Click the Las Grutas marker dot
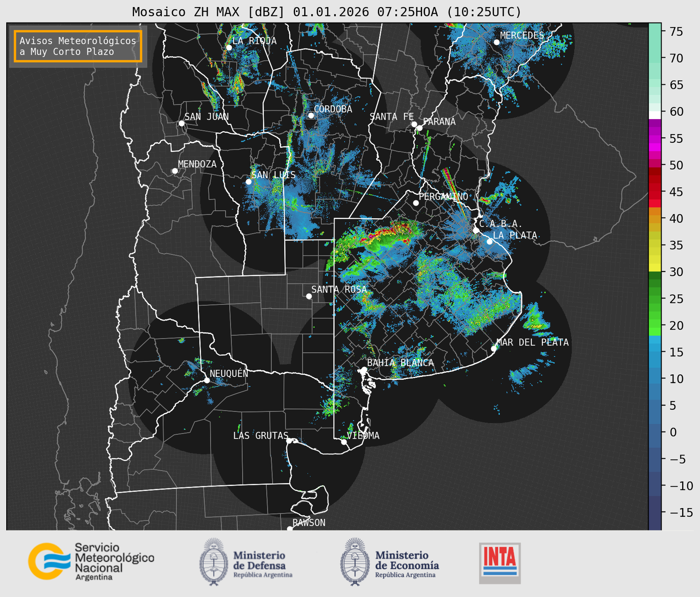Screen dimensions: 700x597 click(x=289, y=441)
